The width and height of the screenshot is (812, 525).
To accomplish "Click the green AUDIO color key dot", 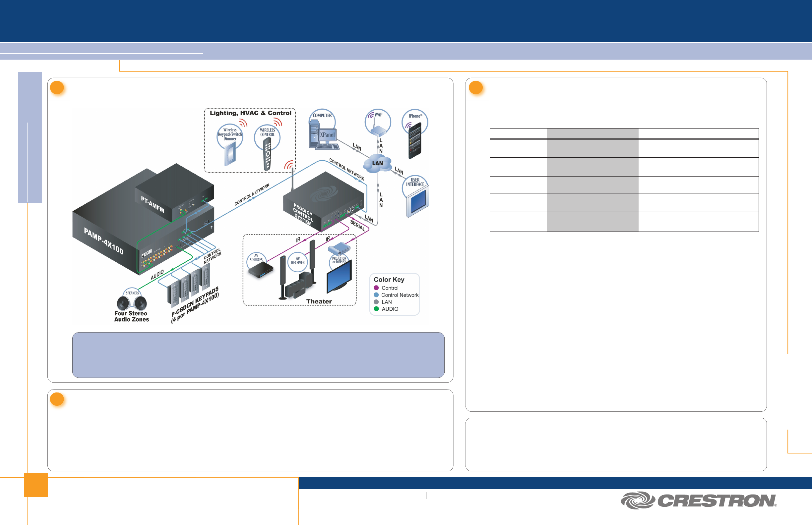I will tap(376, 309).
